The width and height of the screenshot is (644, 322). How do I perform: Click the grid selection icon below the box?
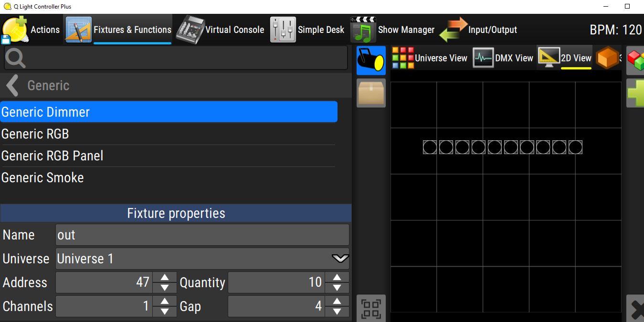(x=371, y=308)
